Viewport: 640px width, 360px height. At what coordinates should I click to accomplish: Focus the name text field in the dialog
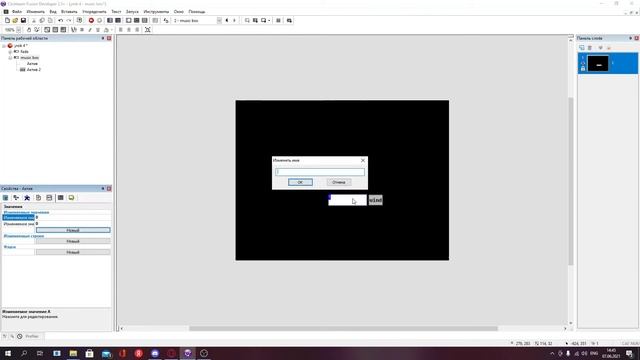click(320, 172)
